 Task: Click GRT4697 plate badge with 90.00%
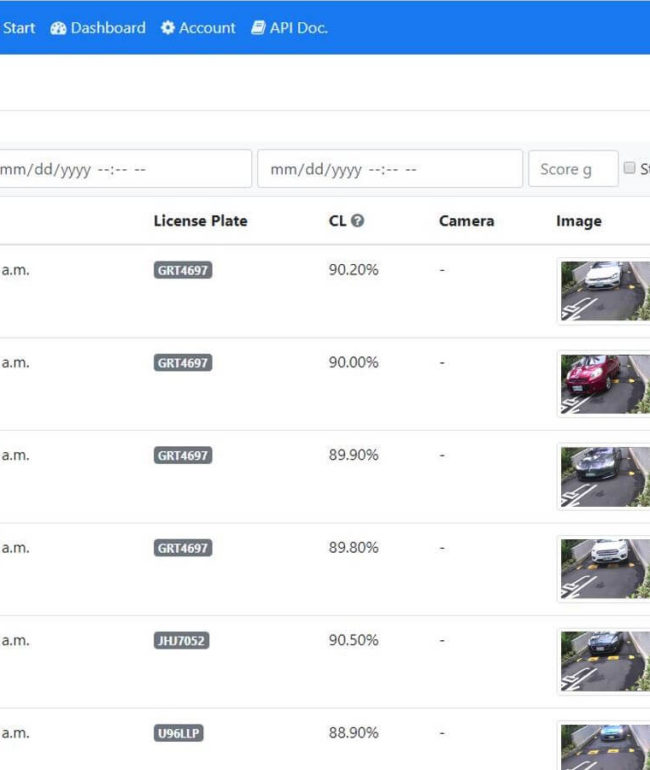[x=183, y=363]
